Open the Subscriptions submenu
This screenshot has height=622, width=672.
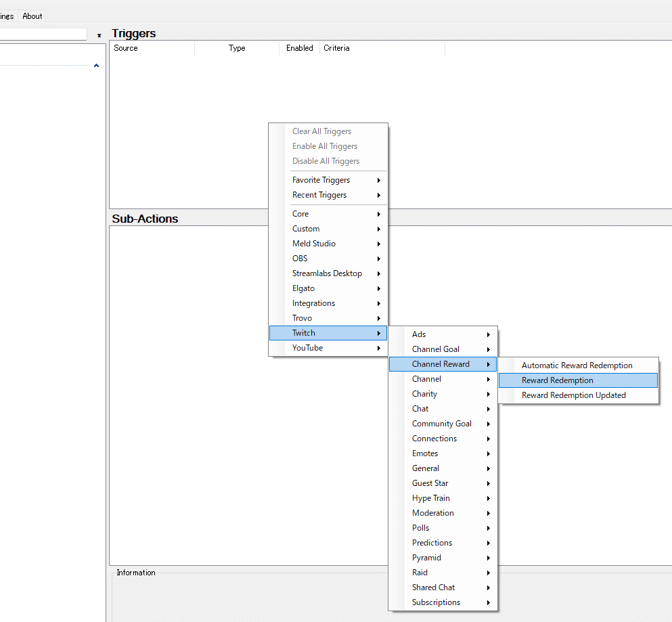pyautogui.click(x=443, y=602)
